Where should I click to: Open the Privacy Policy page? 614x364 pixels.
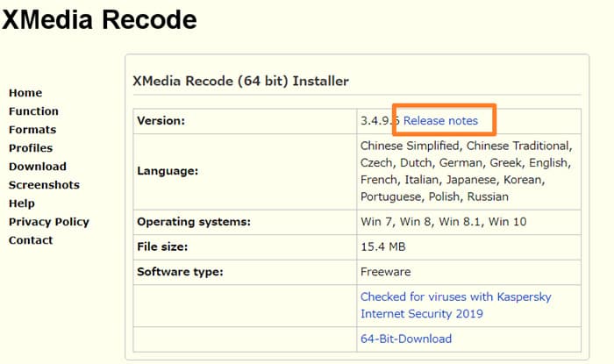pos(49,222)
